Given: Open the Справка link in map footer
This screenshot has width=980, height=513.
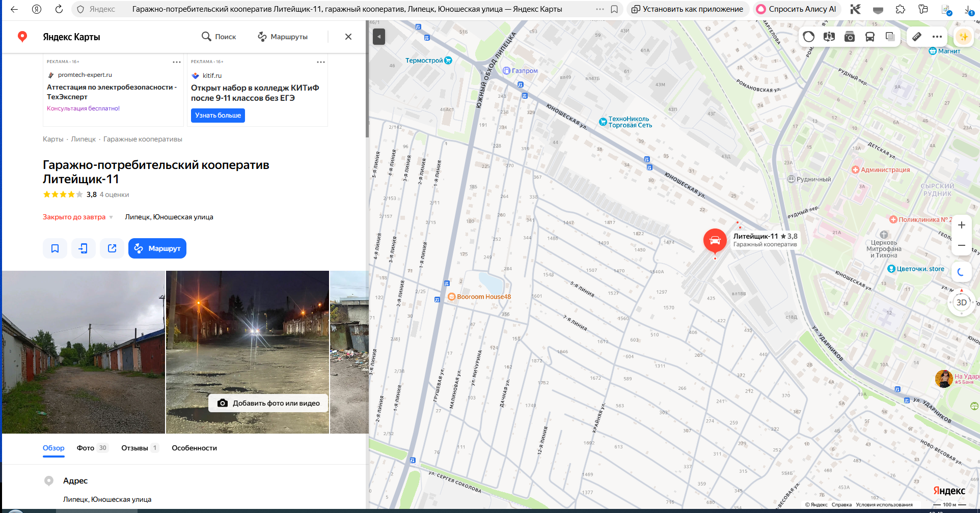Looking at the screenshot, I should [841, 505].
